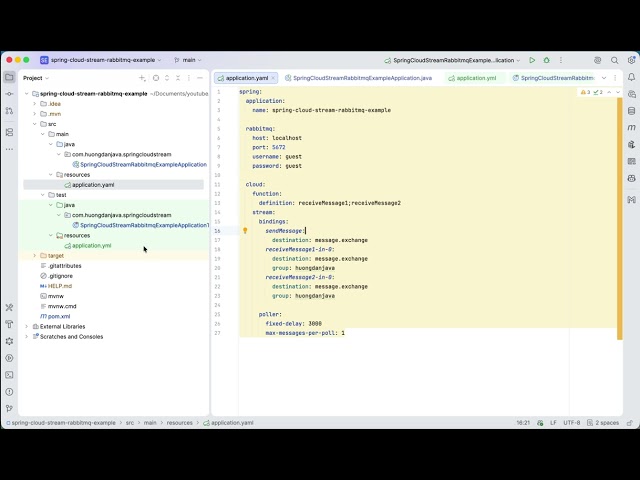
Task: Click the New File plus icon in Project panel
Action: pyautogui.click(x=142, y=78)
